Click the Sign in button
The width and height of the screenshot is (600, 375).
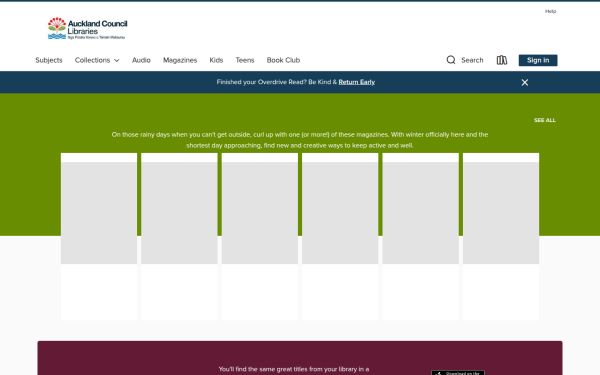click(x=538, y=60)
